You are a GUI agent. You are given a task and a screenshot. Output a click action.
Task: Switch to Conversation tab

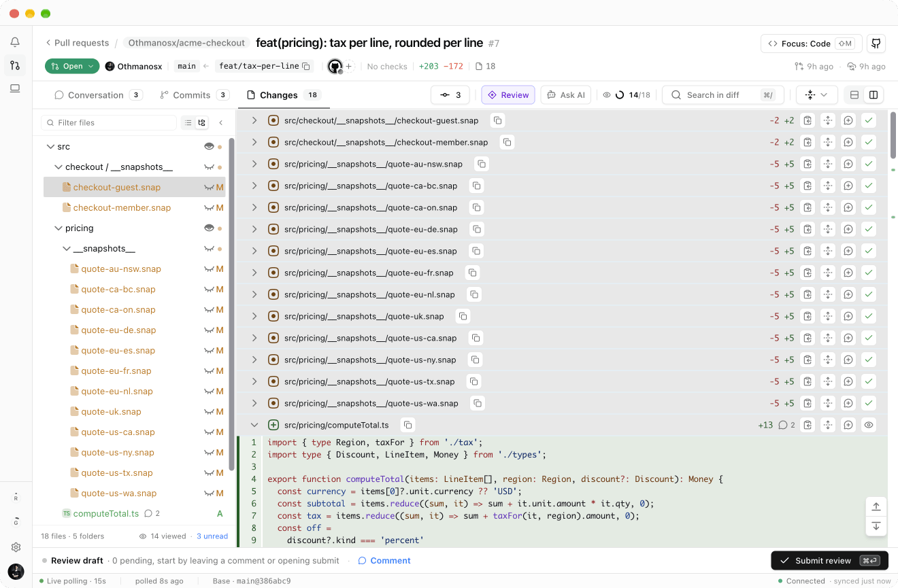click(x=98, y=95)
